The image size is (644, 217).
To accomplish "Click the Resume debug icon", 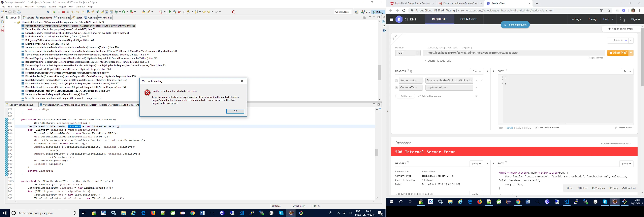I will (54, 12).
